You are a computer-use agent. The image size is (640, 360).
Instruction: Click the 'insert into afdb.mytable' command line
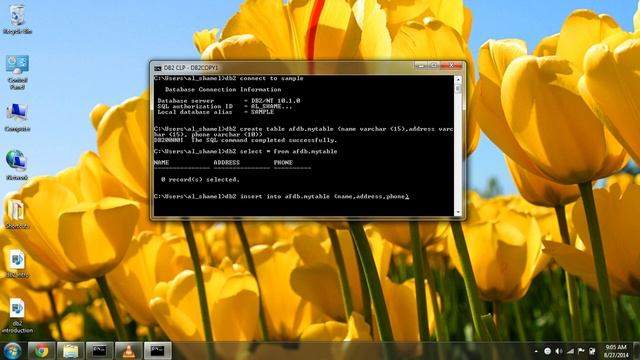tap(281, 196)
